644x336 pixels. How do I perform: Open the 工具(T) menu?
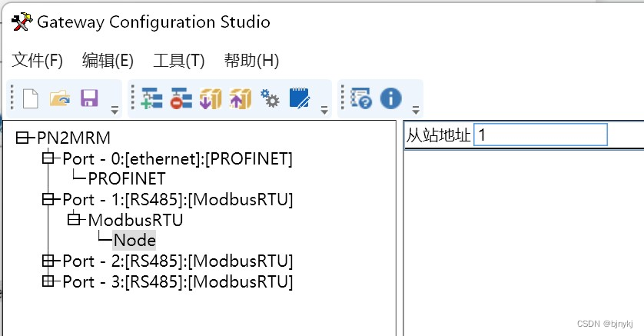coord(178,61)
